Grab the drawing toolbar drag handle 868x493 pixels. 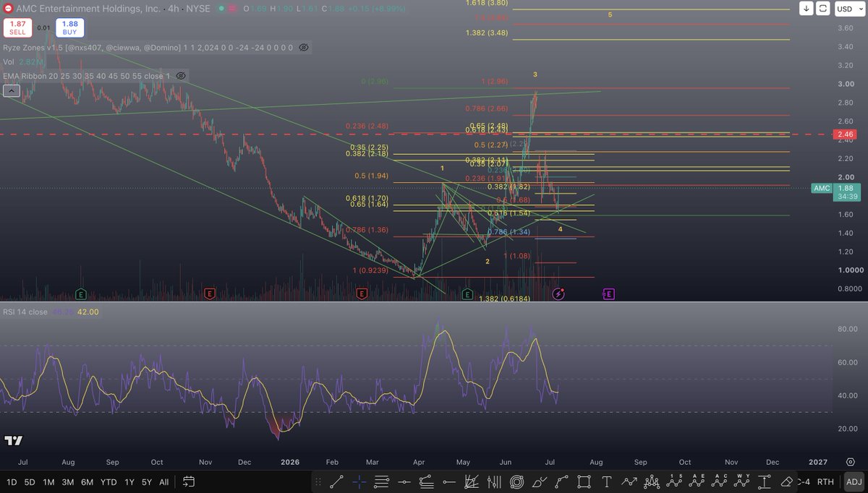[x=318, y=481]
